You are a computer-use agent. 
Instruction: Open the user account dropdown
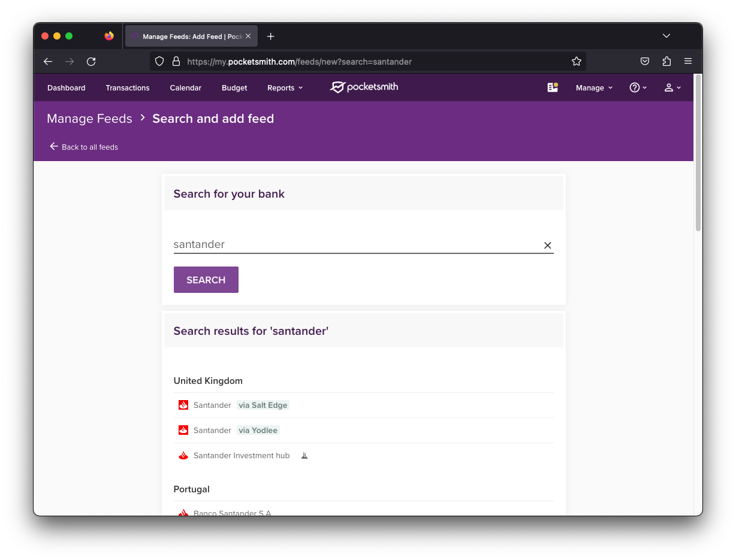672,88
